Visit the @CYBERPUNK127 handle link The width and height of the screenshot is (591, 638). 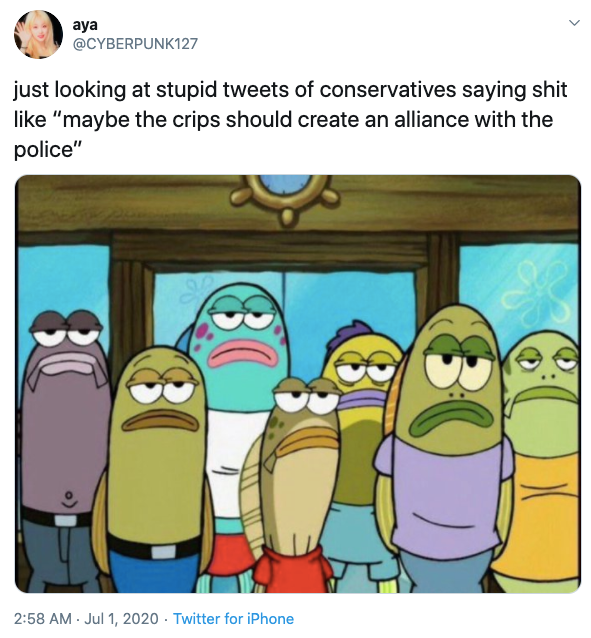135,44
